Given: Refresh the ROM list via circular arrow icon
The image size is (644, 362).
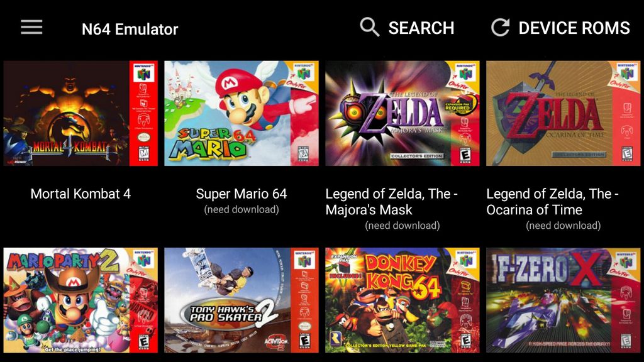Looking at the screenshot, I should click(501, 27).
